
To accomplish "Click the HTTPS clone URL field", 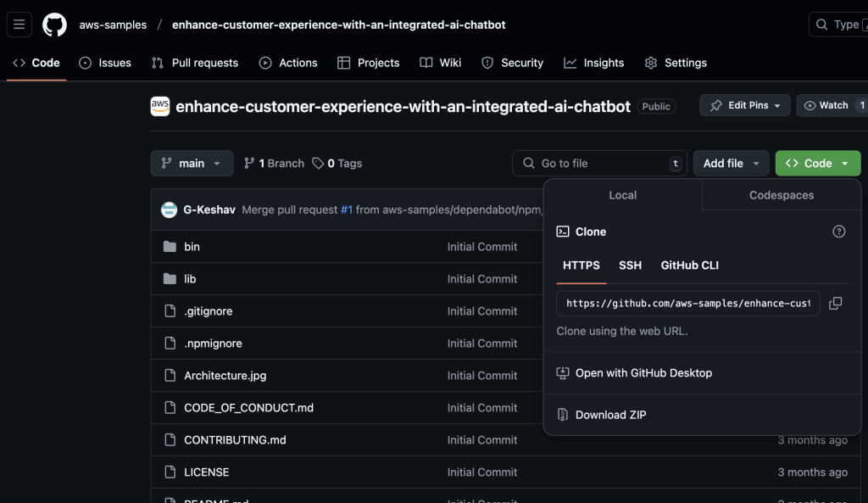I will [688, 304].
